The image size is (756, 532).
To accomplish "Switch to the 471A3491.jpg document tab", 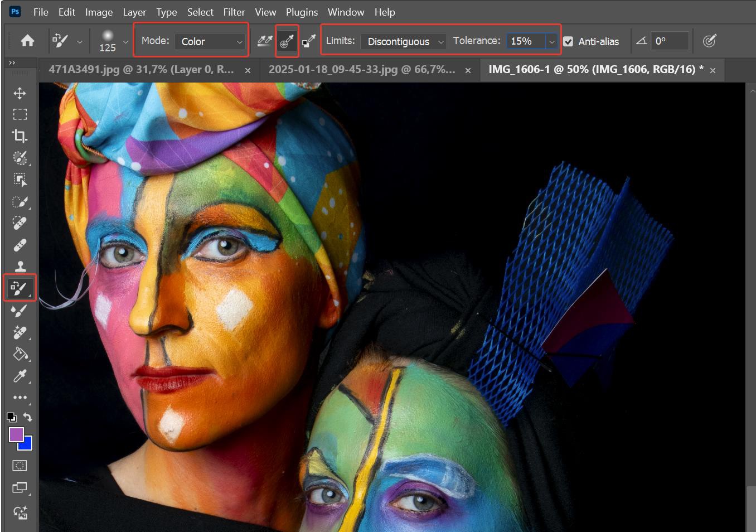I will point(141,70).
